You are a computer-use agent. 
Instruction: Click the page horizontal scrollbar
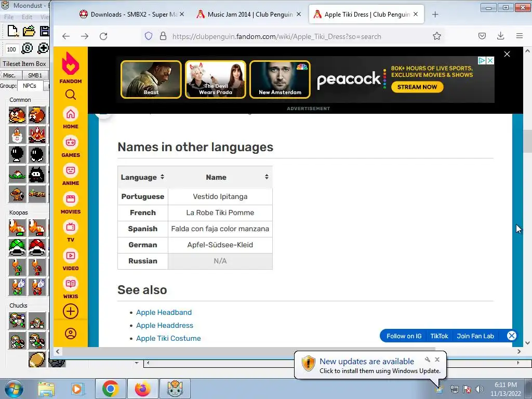click(x=249, y=351)
